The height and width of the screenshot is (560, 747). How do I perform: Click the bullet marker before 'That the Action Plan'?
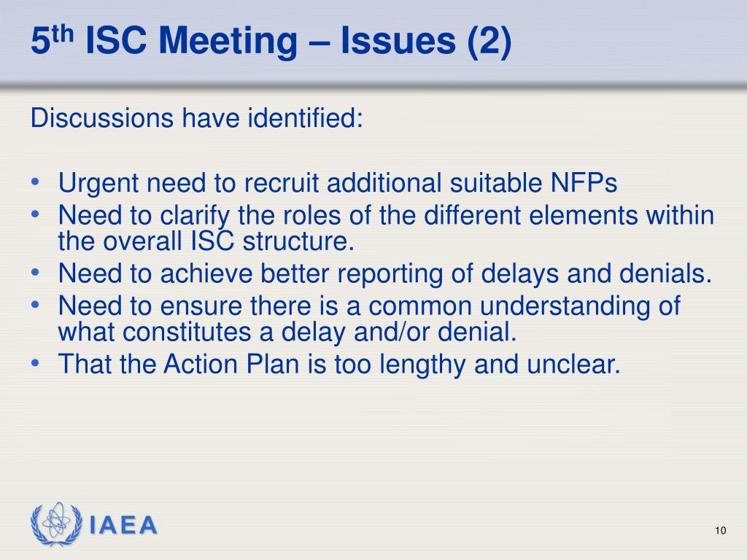pos(35,363)
